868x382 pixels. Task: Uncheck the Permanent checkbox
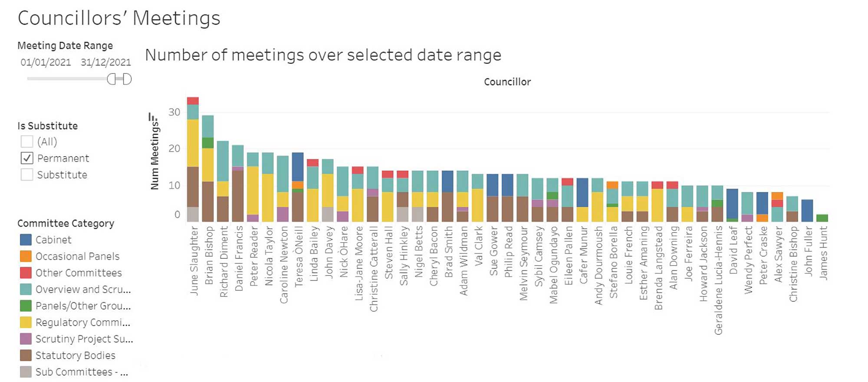(x=27, y=158)
